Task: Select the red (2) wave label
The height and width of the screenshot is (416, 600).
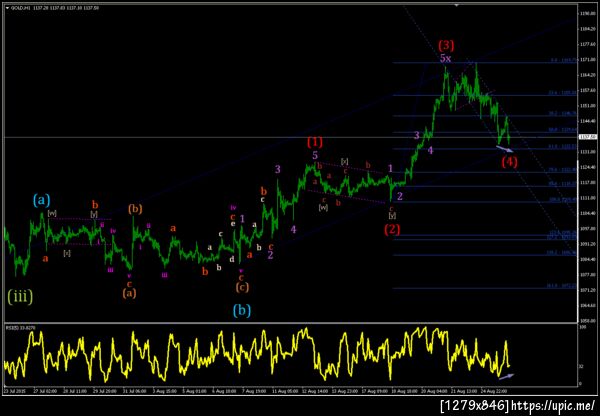Action: pos(392,229)
